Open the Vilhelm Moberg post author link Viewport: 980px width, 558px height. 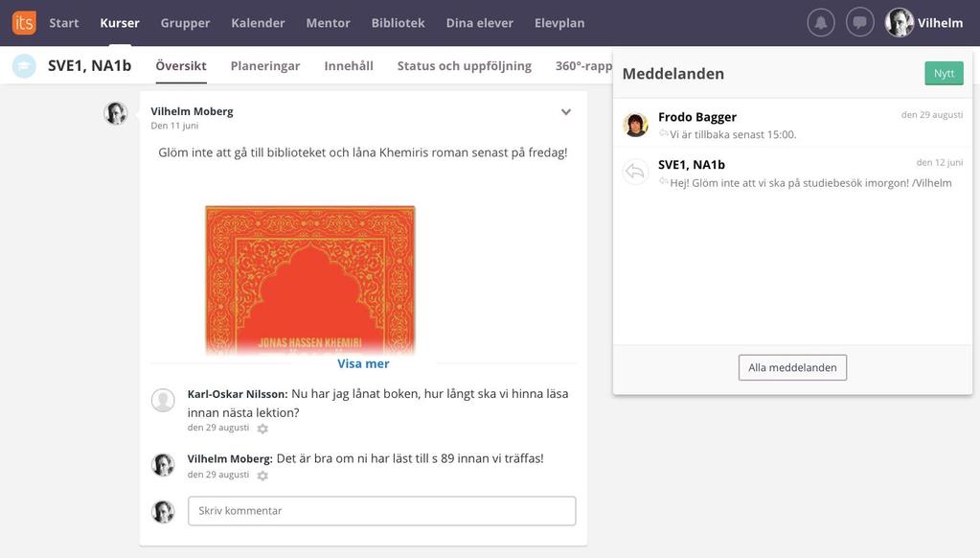point(192,111)
